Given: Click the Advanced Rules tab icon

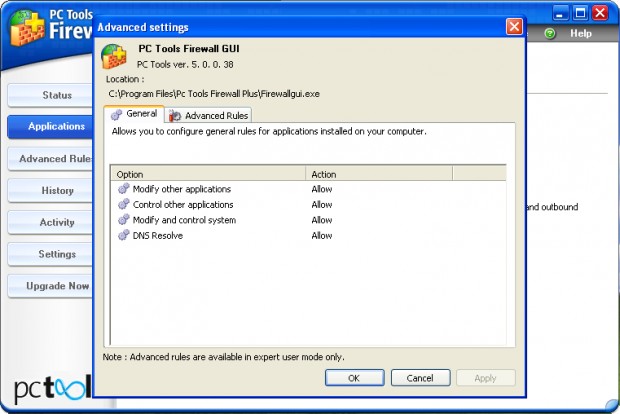Looking at the screenshot, I should pyautogui.click(x=175, y=115).
